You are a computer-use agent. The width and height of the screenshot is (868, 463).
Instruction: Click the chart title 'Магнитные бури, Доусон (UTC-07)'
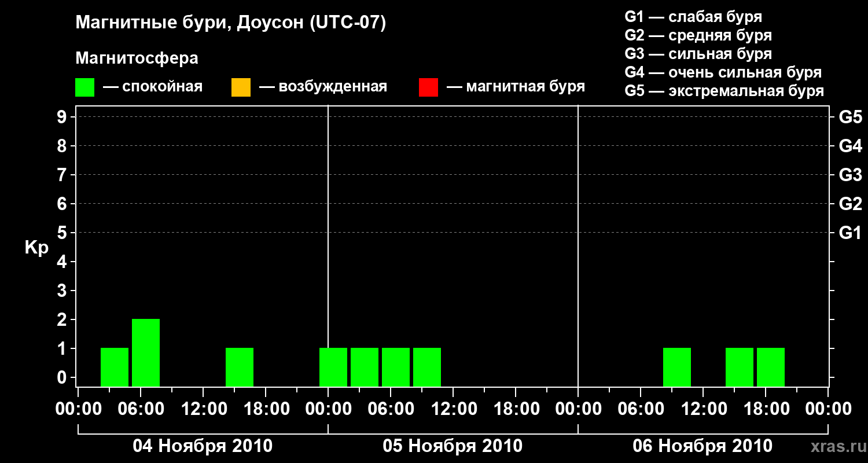tap(230, 24)
